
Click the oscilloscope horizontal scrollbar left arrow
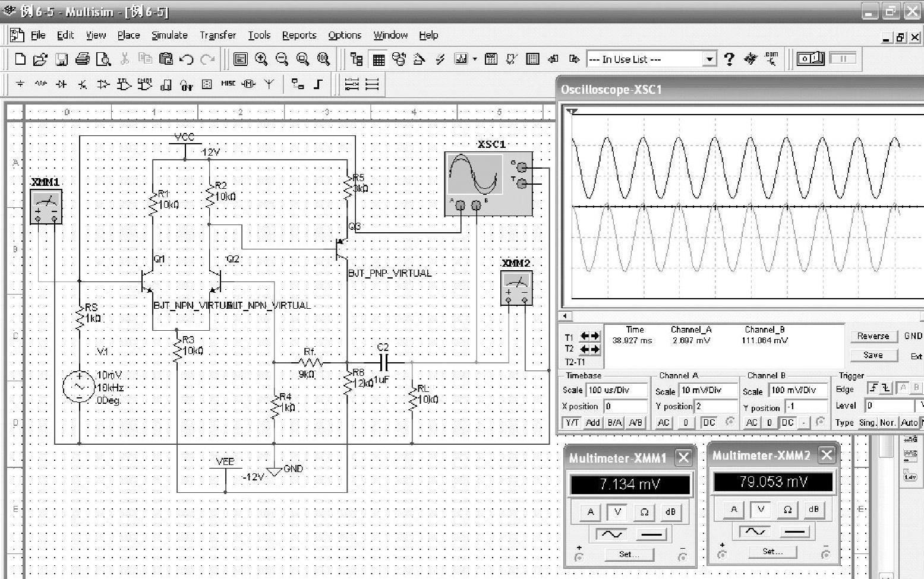566,316
